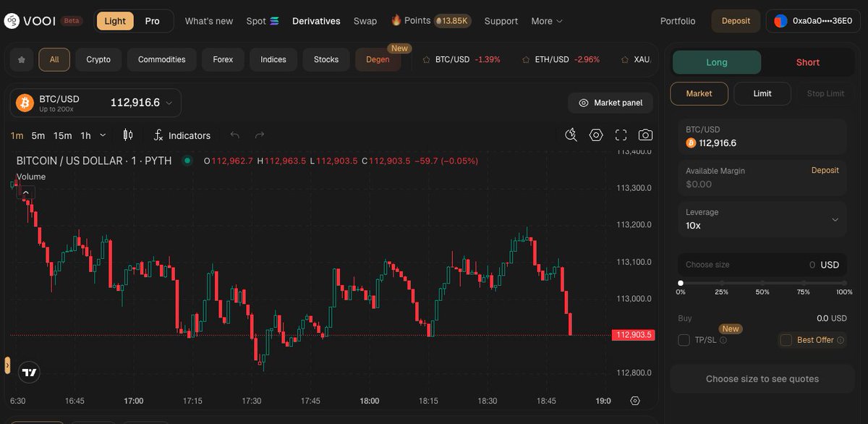Click the Choose size input field
The width and height of the screenshot is (868, 424).
[x=762, y=265]
